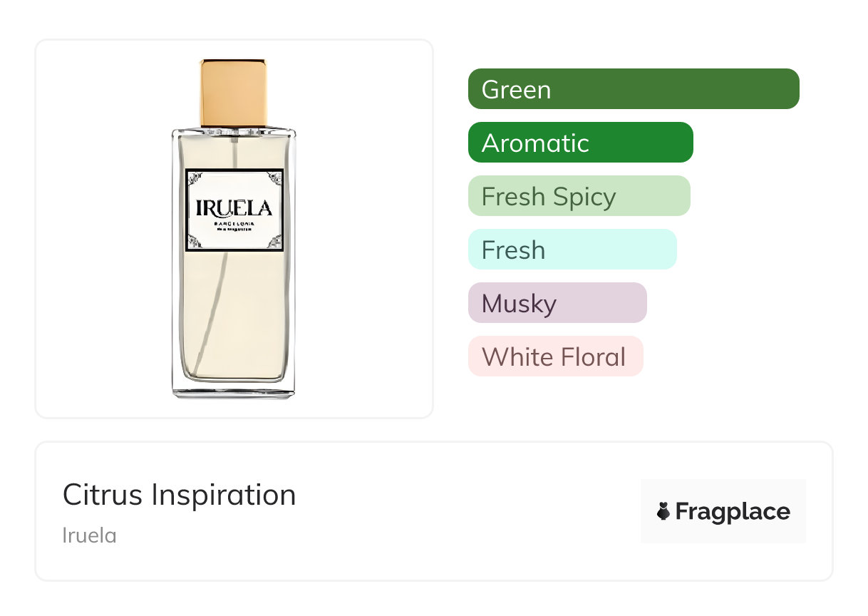Pick the Musky accord bar
The image size is (868, 616).
[557, 303]
